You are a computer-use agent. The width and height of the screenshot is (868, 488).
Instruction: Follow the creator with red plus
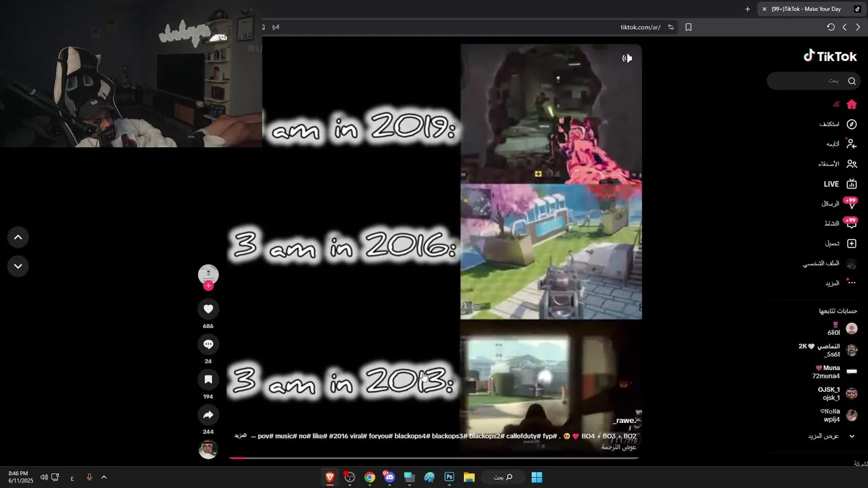point(208,286)
